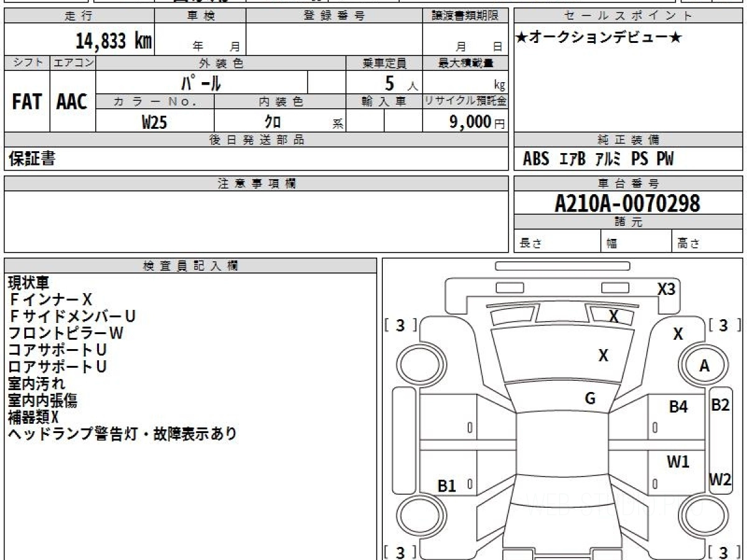Click the 内装色 header
Image resolution: width=747 pixels, height=560 pixels.
[x=280, y=101]
